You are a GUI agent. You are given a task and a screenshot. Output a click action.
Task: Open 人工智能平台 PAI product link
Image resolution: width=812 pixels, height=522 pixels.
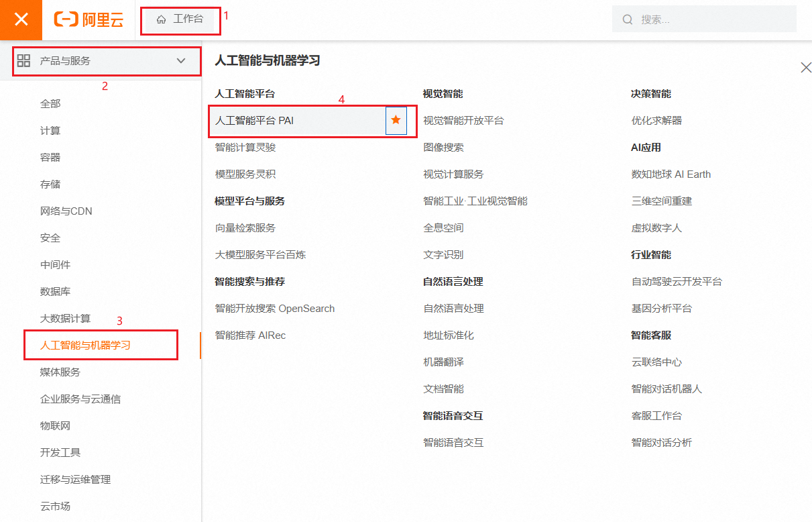pyautogui.click(x=254, y=121)
